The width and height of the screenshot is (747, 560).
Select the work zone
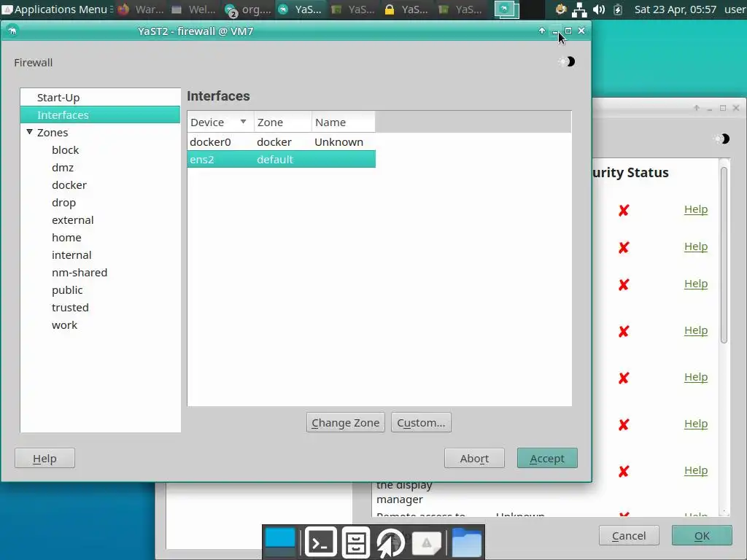pyautogui.click(x=64, y=325)
